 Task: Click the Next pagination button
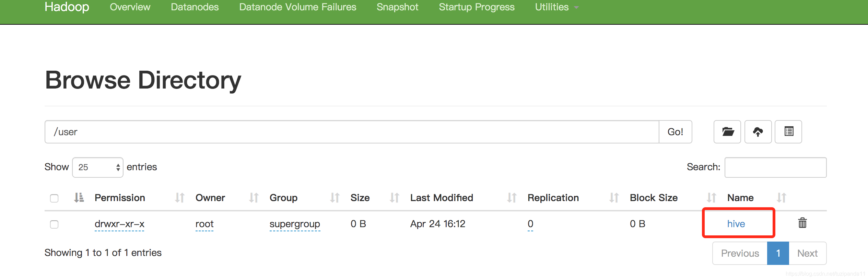(x=808, y=253)
